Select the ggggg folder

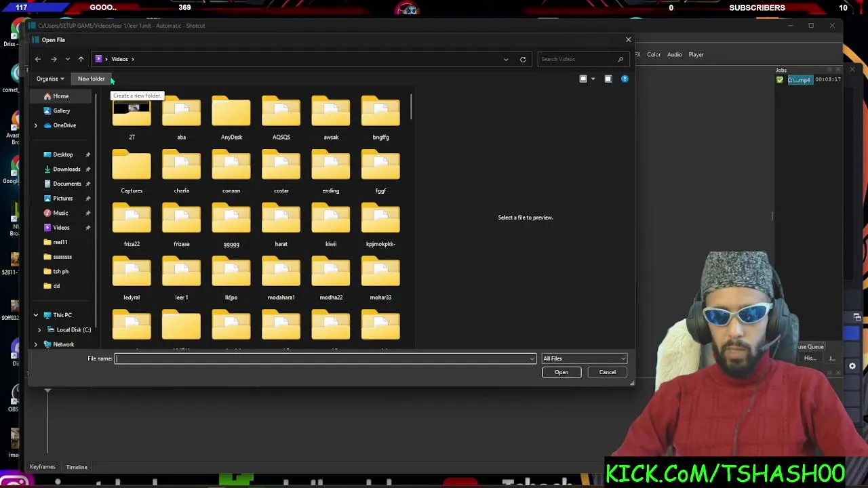click(x=231, y=226)
